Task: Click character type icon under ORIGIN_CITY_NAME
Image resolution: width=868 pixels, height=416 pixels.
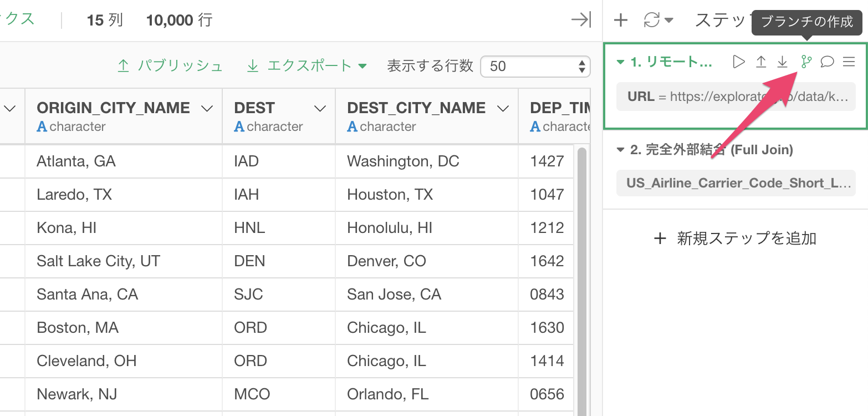Action: click(x=42, y=127)
